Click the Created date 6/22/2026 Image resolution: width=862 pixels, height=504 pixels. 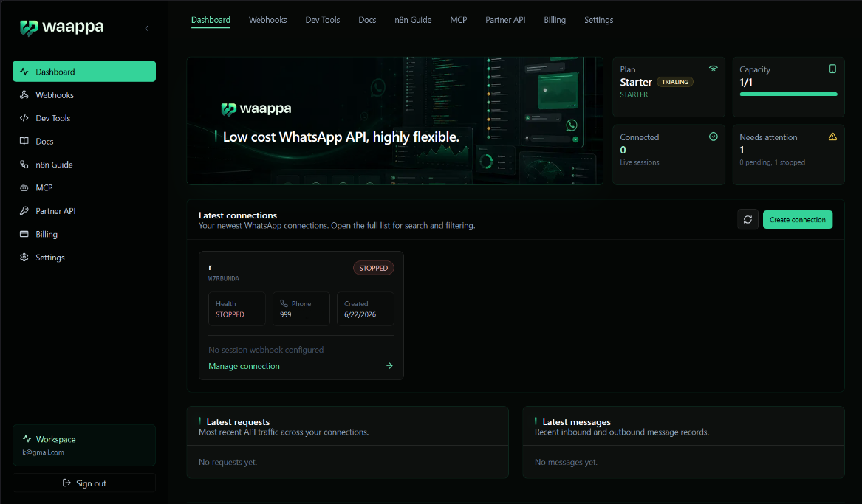pyautogui.click(x=360, y=314)
